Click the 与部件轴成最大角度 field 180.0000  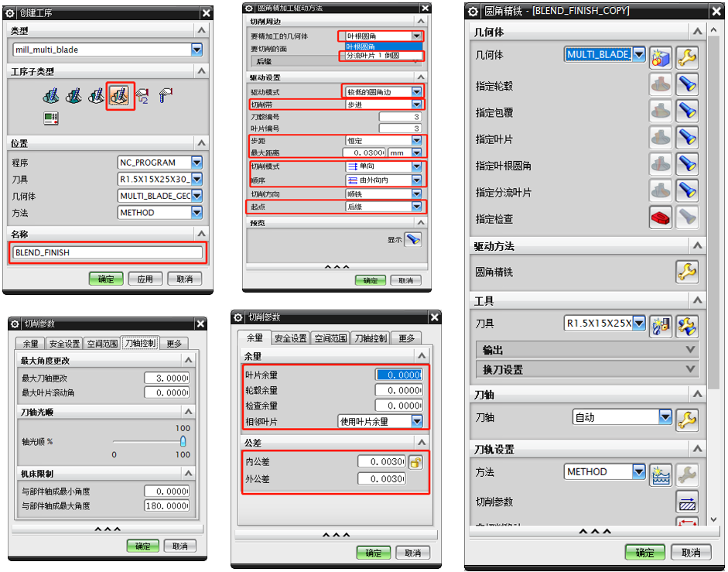tap(166, 505)
